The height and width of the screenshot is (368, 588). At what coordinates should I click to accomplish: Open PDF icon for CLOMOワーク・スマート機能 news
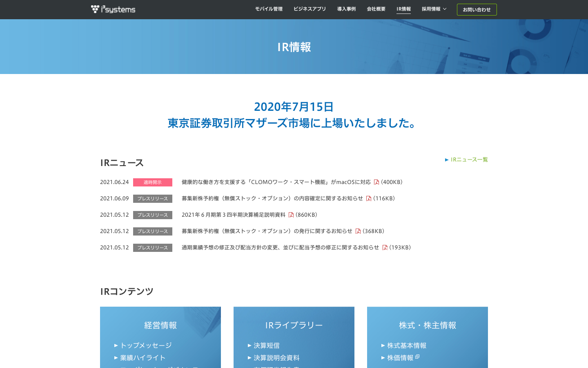pos(376,182)
